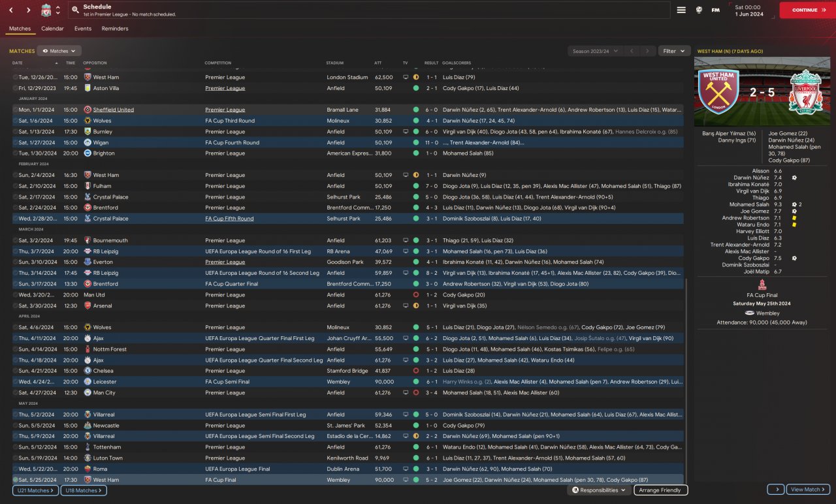Click the Continue button
Viewport: 836px width, 504px height.
pyautogui.click(x=808, y=10)
